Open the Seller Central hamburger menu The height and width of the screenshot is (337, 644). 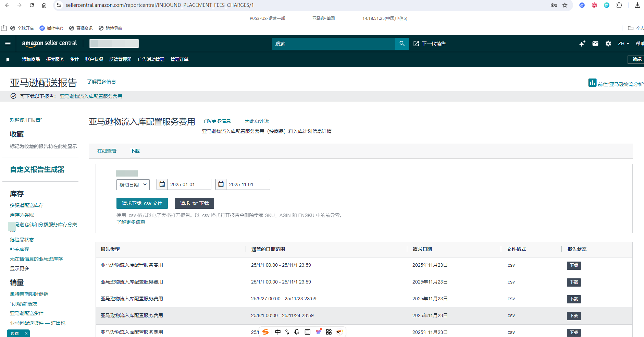point(8,44)
